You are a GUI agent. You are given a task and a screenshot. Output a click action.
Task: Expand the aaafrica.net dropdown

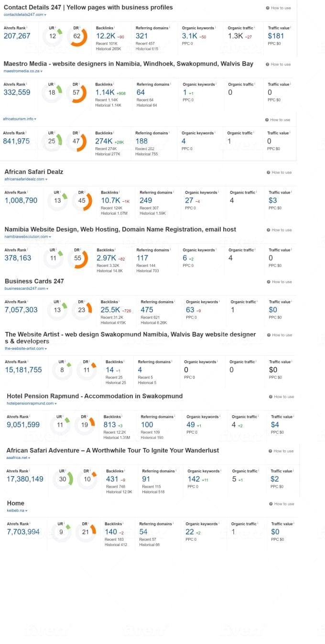tap(18, 458)
